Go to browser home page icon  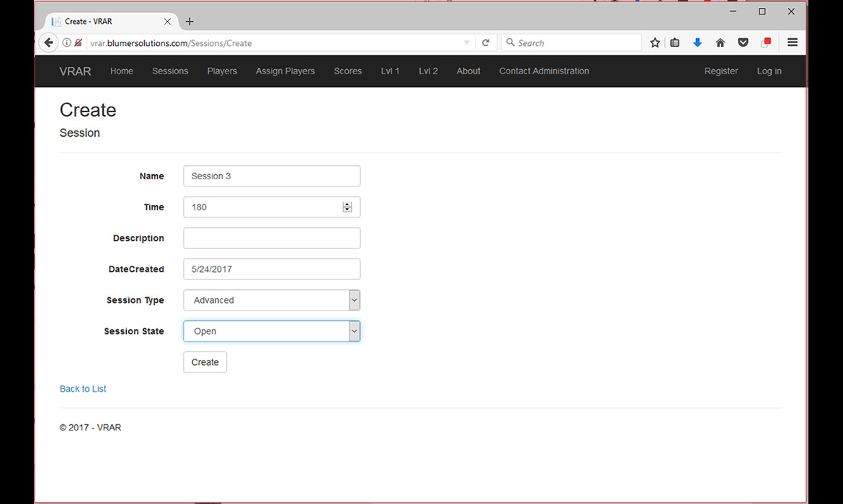[720, 43]
